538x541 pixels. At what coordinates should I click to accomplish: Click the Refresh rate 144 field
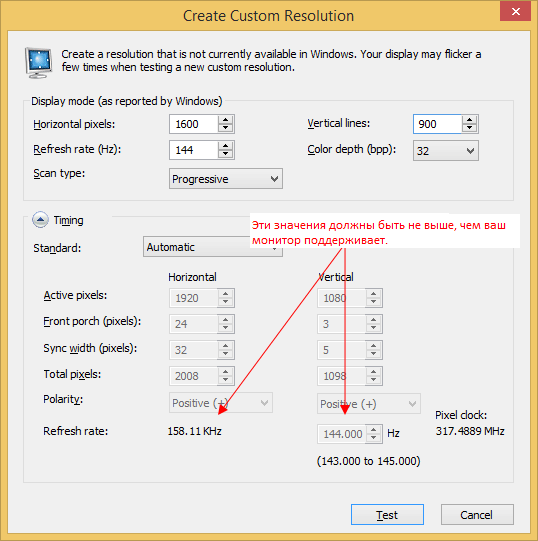194,150
